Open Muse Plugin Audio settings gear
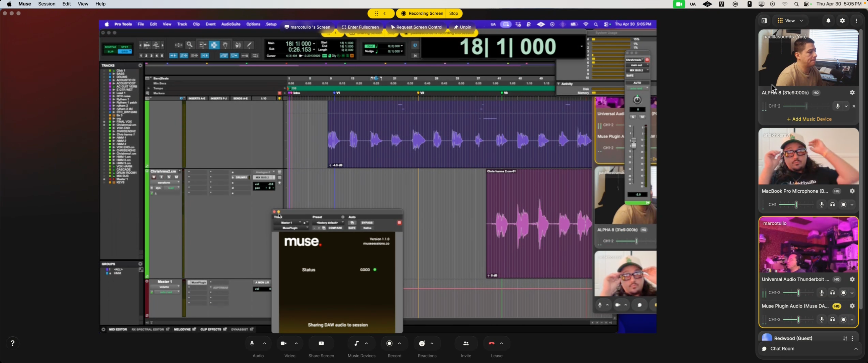Viewport: 868px width, 363px height. [852, 306]
